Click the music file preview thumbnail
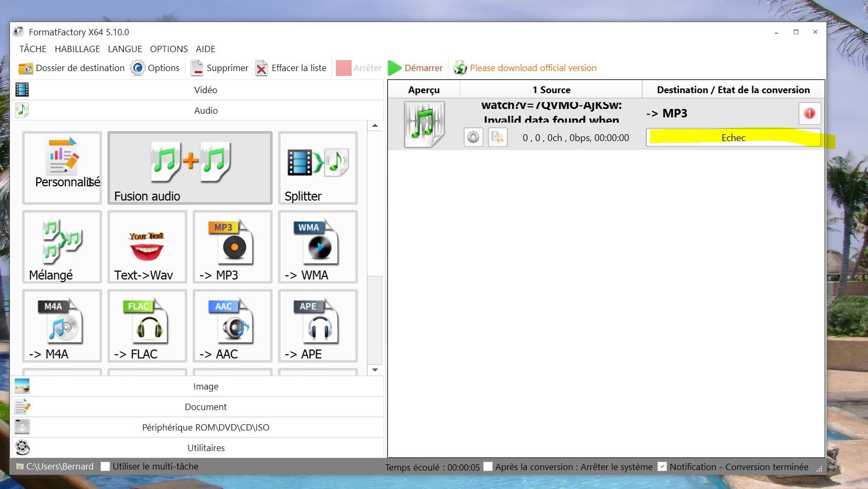 tap(424, 124)
